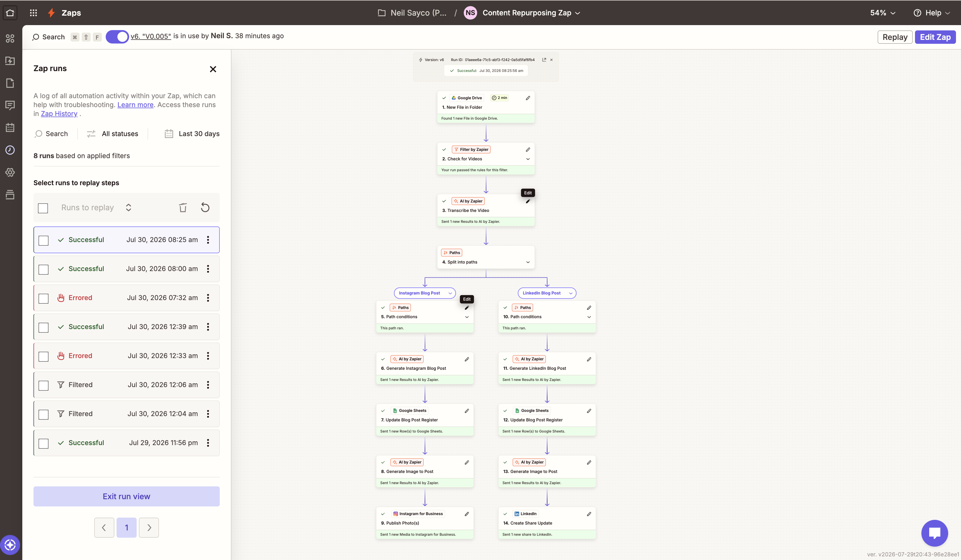Open the Zap runs lightning-folder sidebar icon

[10, 61]
